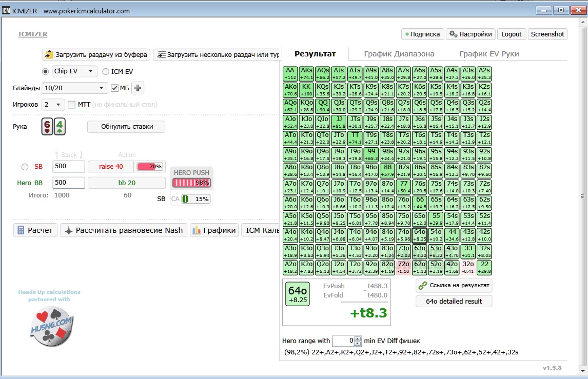Viewport: 588px width, 379px height.
Task: Open the ICMIZER home link
Action: pyautogui.click(x=33, y=34)
